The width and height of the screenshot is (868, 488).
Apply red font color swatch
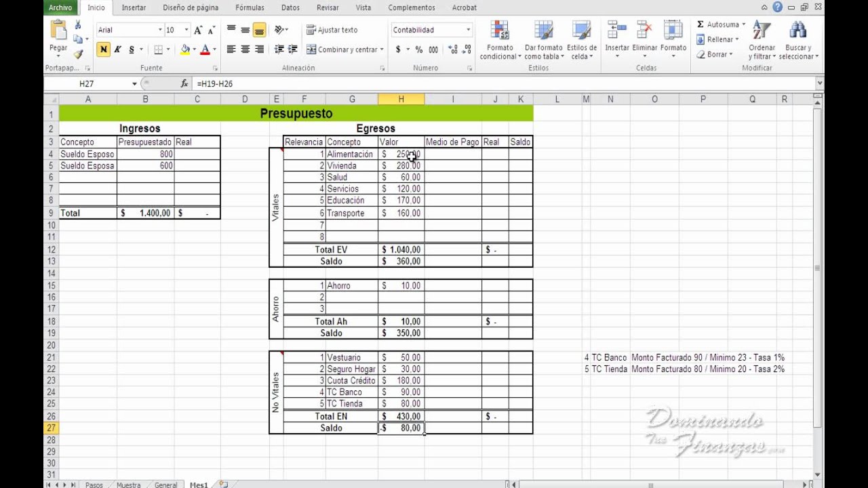pyautogui.click(x=205, y=49)
